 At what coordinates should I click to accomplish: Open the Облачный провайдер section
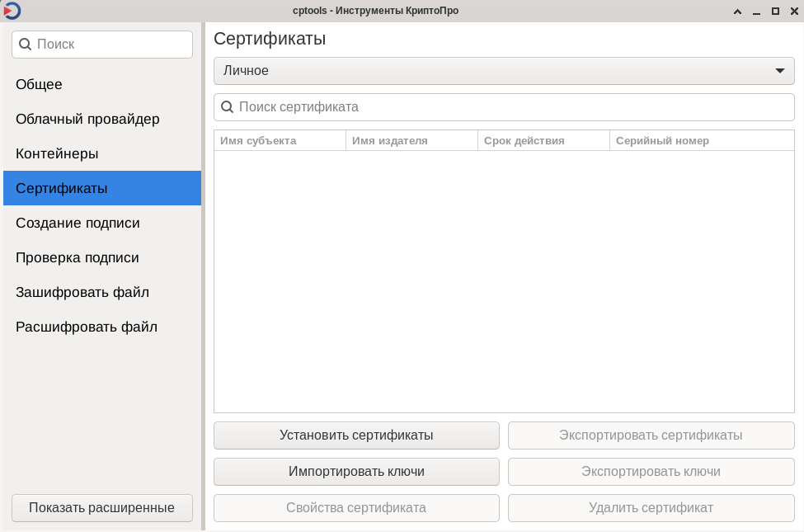coord(102,119)
